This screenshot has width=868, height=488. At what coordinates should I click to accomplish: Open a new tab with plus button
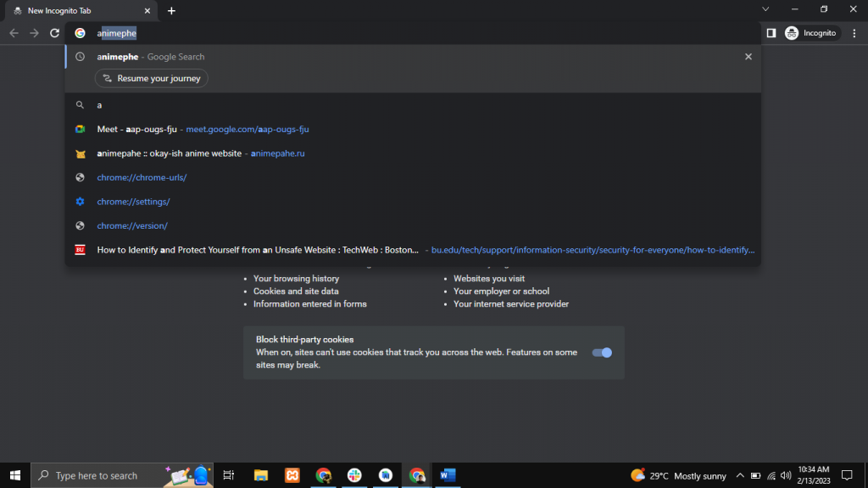pyautogui.click(x=171, y=10)
